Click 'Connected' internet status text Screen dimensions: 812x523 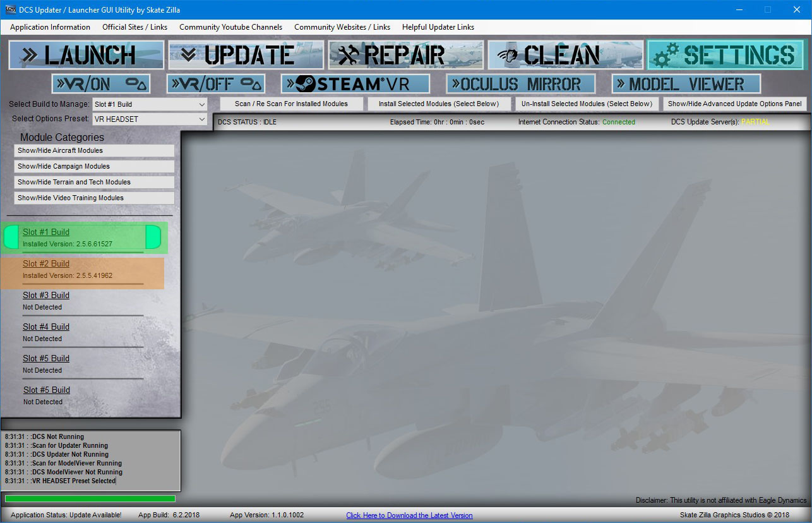619,122
